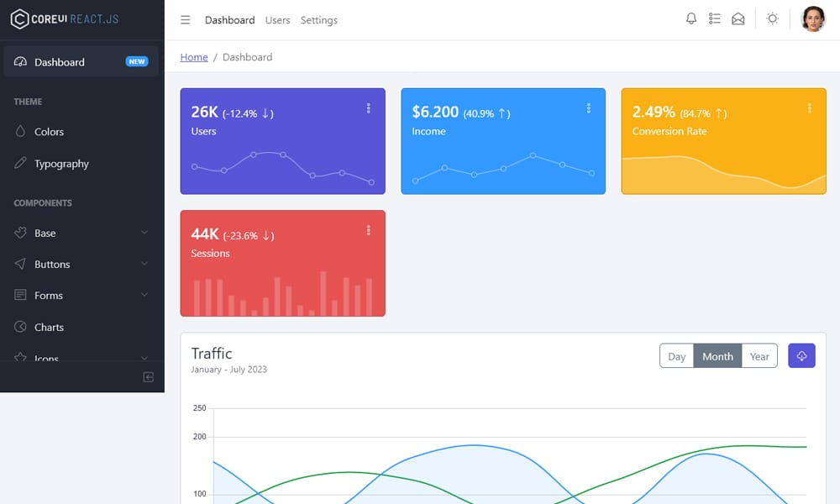This screenshot has width=840, height=504.
Task: Expand the Forms sidebar group chevron
Action: coord(144,295)
